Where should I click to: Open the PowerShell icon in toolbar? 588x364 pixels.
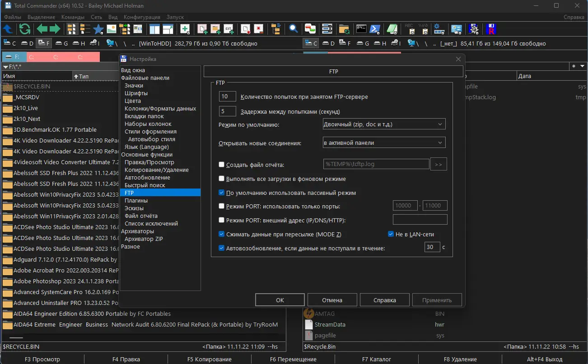[x=374, y=29]
